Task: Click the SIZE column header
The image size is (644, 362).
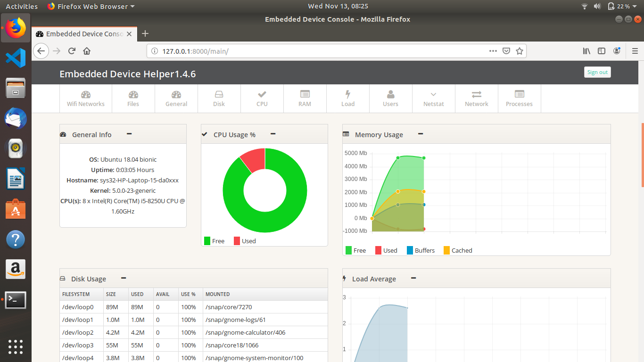Action: pos(116,294)
